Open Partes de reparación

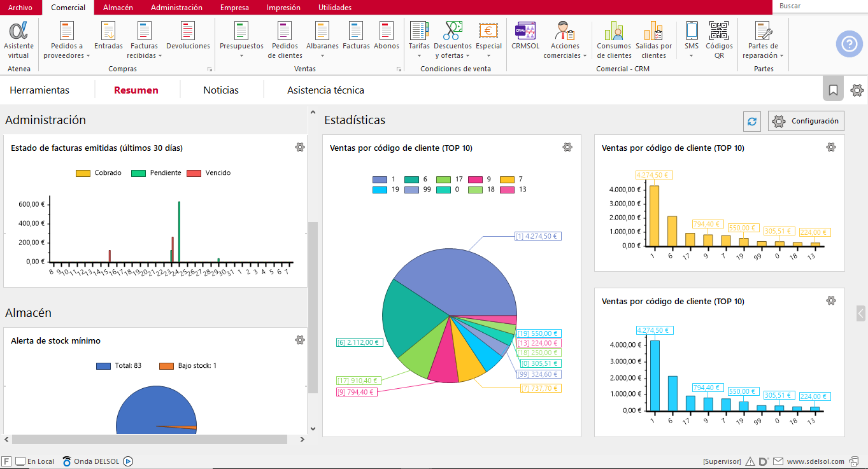coord(763,41)
